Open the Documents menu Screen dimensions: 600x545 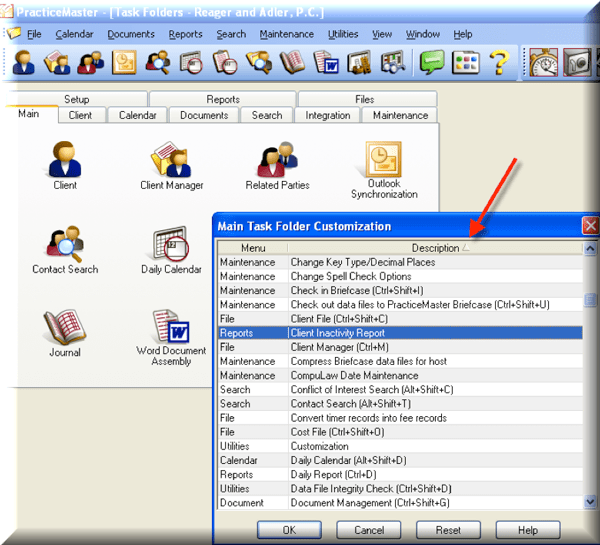click(x=131, y=34)
